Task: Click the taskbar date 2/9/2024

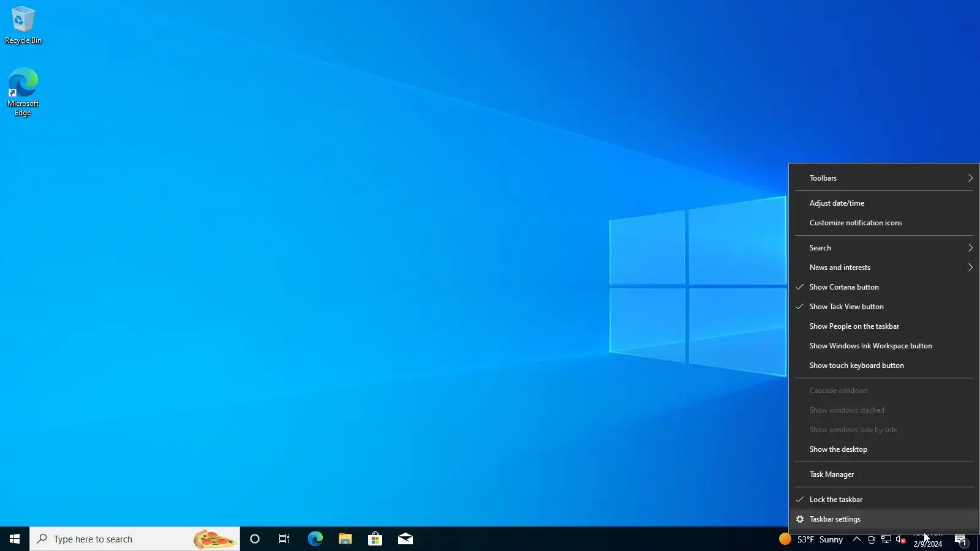Action: 927,544
